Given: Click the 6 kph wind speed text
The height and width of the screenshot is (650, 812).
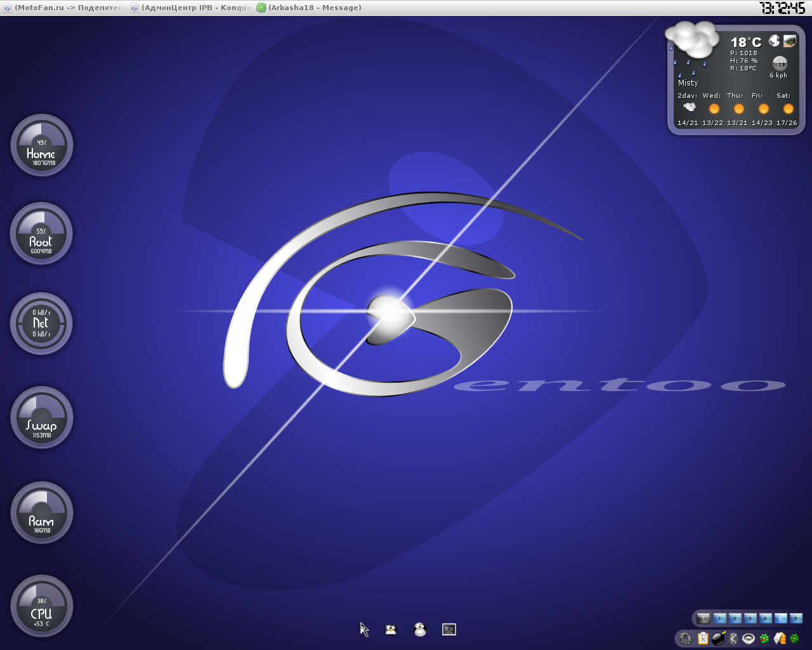Looking at the screenshot, I should [778, 75].
